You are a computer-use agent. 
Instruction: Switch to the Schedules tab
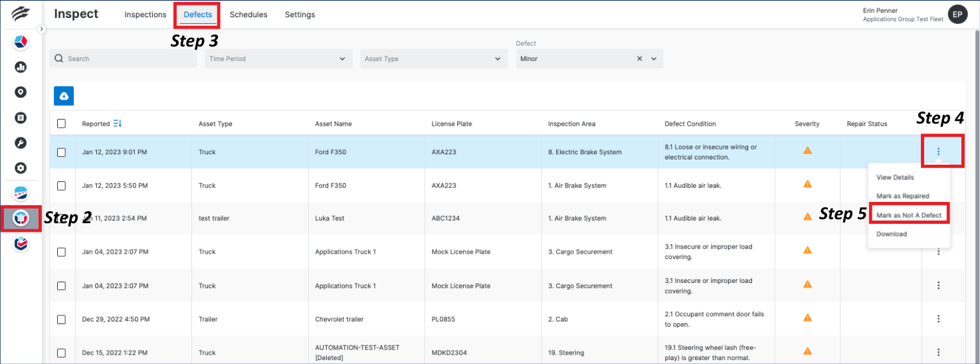point(248,15)
